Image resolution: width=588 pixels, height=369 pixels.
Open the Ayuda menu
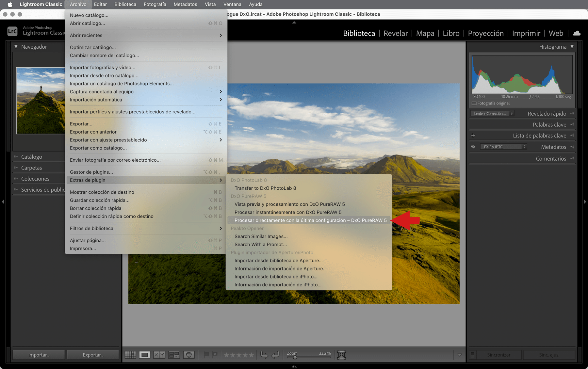255,4
